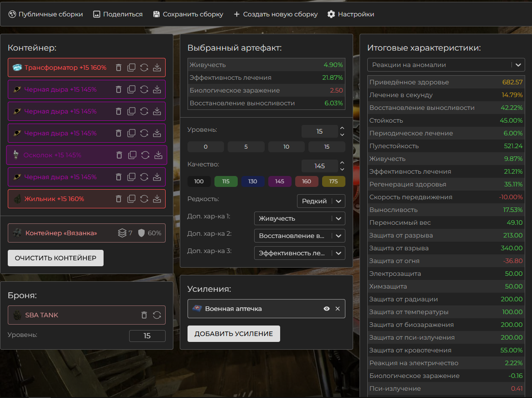Click download icon on Трансформатор row
Viewport: 532px width, 398px height.
157,67
